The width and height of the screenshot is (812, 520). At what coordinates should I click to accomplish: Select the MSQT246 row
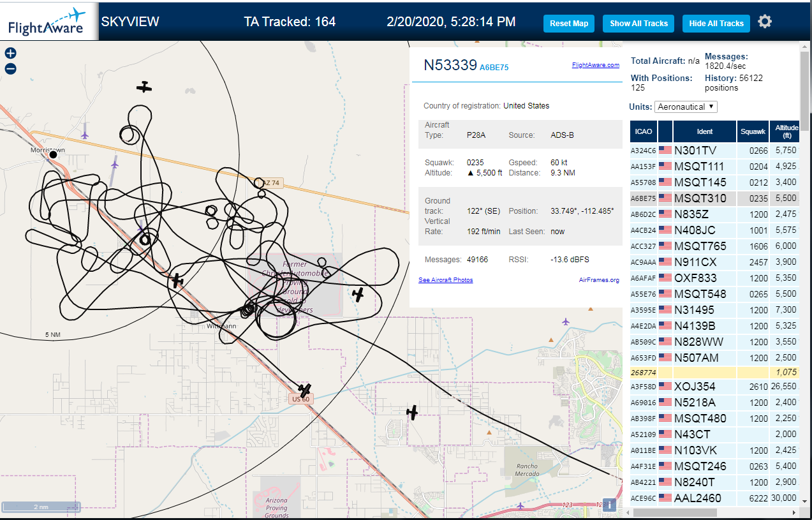(714, 466)
